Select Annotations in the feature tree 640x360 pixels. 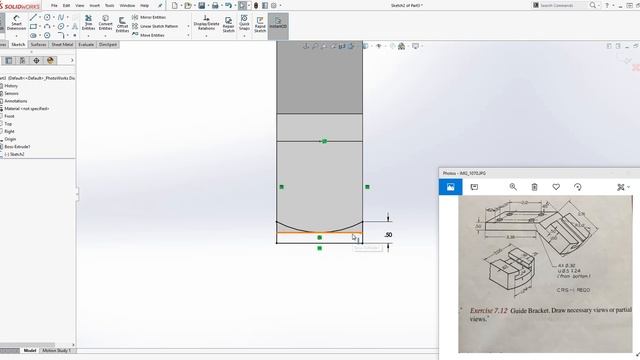pyautogui.click(x=16, y=101)
